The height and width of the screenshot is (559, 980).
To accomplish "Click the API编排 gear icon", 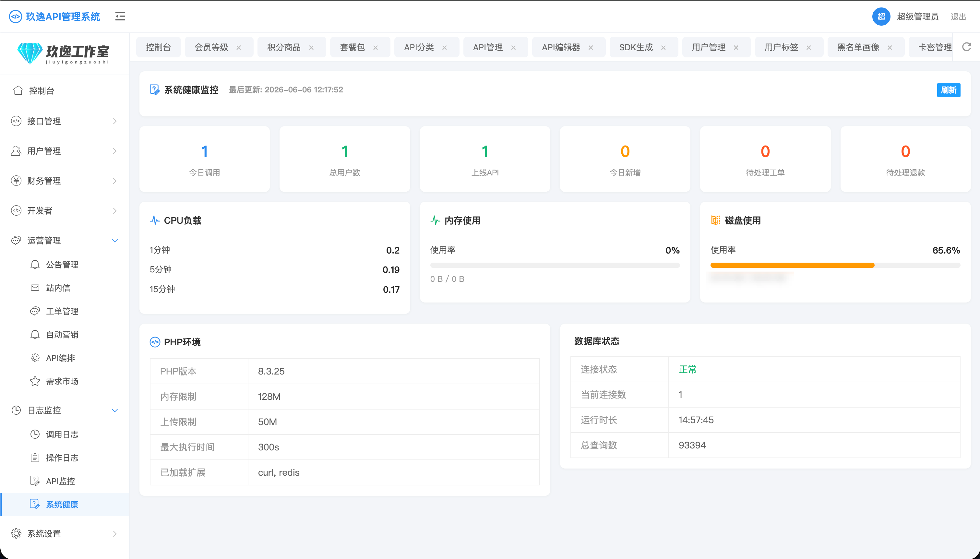I will click(x=35, y=358).
